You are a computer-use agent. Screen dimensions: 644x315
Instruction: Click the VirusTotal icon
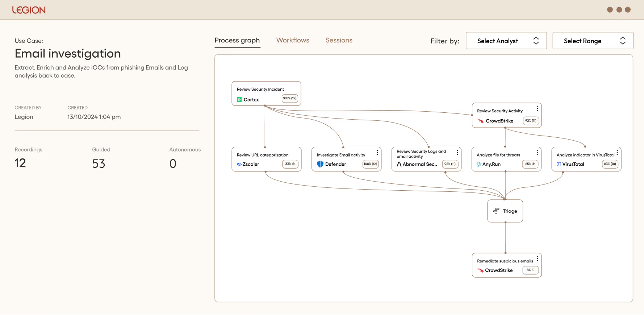[559, 164]
